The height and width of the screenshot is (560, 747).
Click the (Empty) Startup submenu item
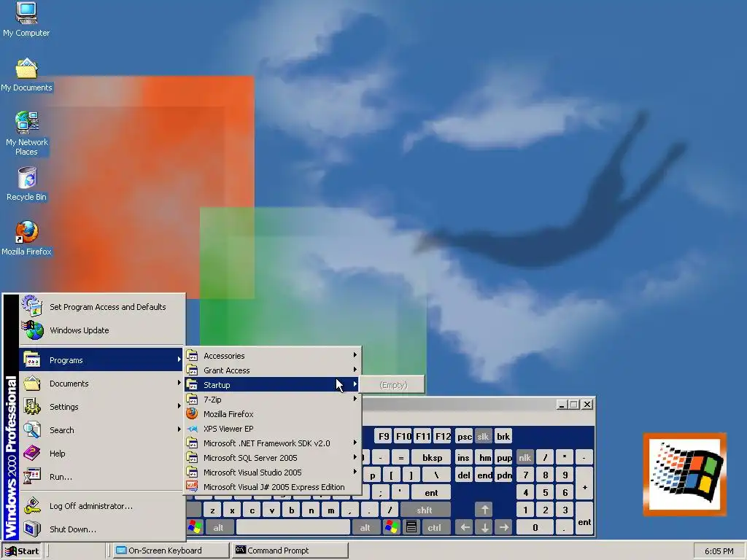[x=393, y=385]
